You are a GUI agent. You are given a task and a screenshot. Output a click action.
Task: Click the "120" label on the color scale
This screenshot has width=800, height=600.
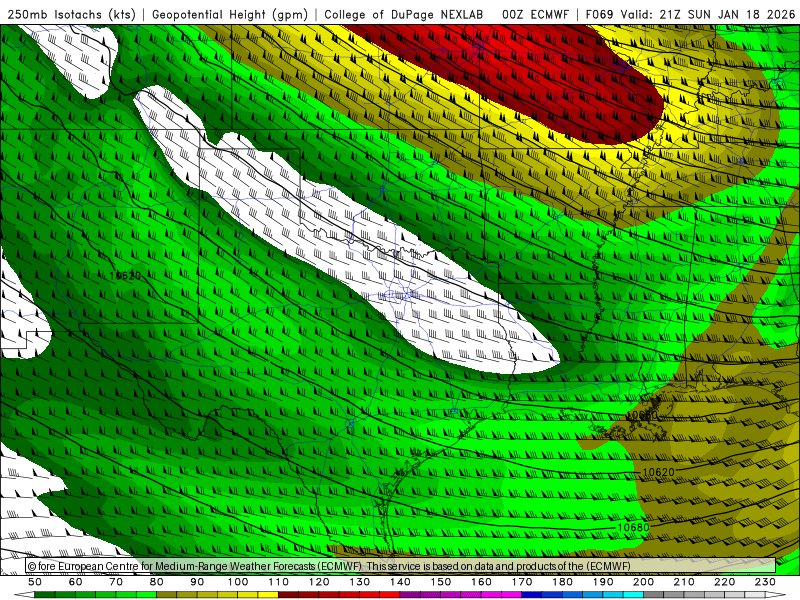point(319,582)
